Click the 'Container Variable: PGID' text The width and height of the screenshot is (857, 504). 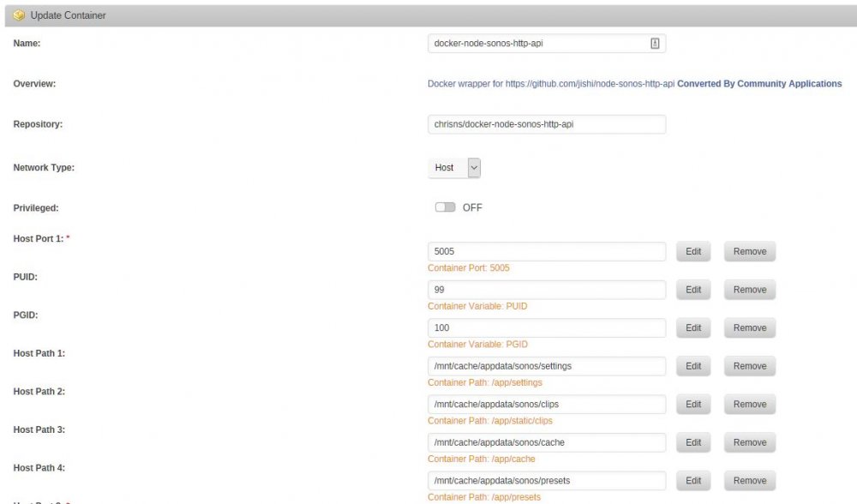click(477, 345)
